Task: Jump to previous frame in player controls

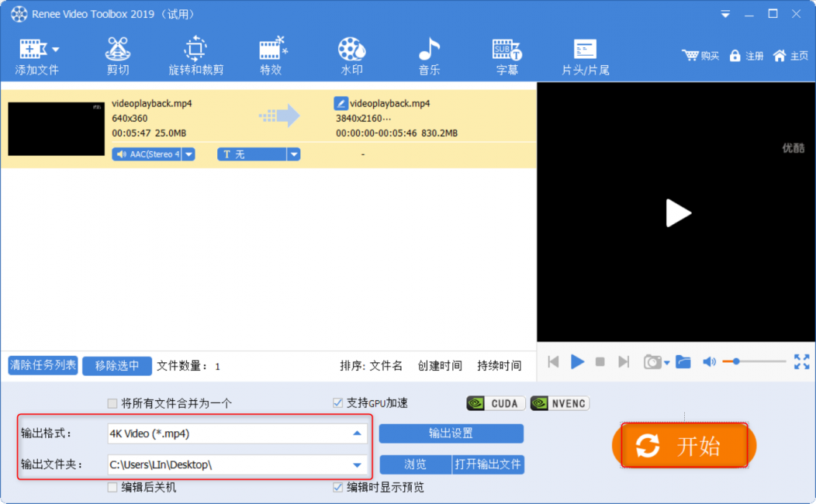Action: pos(553,361)
